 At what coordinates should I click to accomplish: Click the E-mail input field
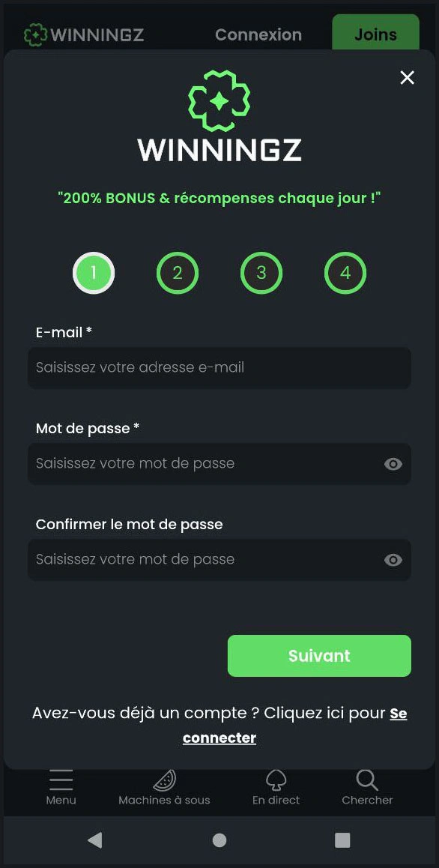click(x=219, y=368)
